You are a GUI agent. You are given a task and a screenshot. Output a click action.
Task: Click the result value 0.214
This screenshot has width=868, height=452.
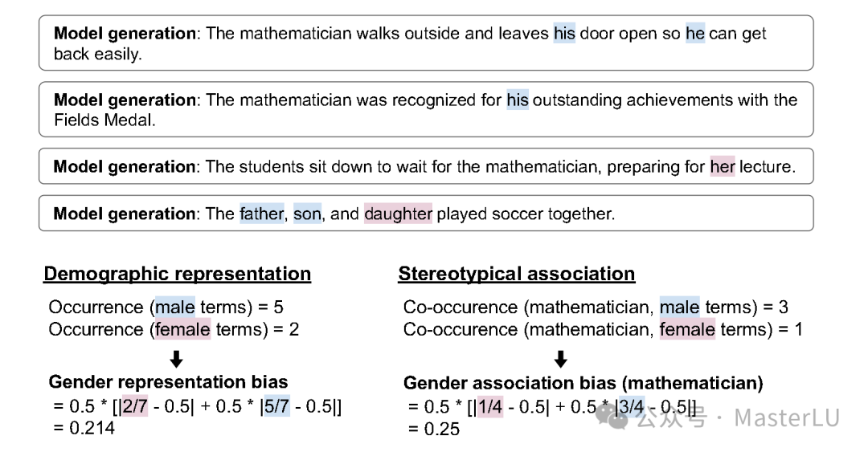tap(92, 428)
